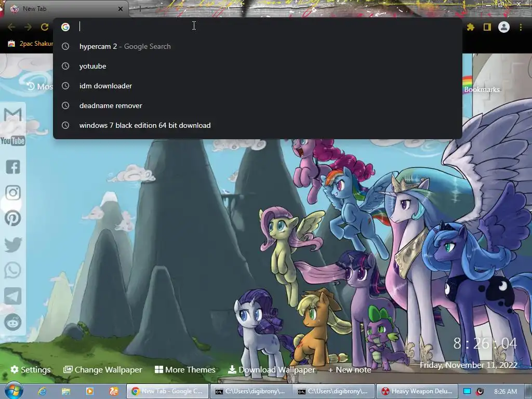Open Instagram shortcut in sidebar
Viewport: 532px width, 399px height.
tap(13, 193)
